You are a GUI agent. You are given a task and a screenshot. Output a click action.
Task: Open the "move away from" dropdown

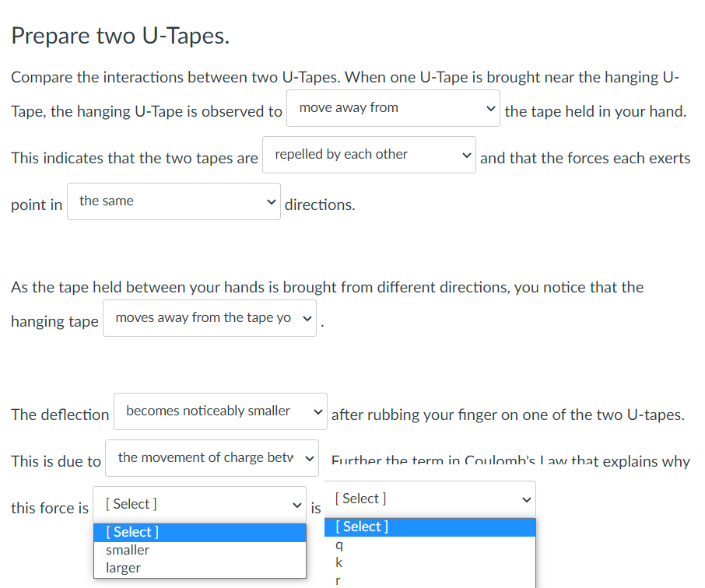393,108
